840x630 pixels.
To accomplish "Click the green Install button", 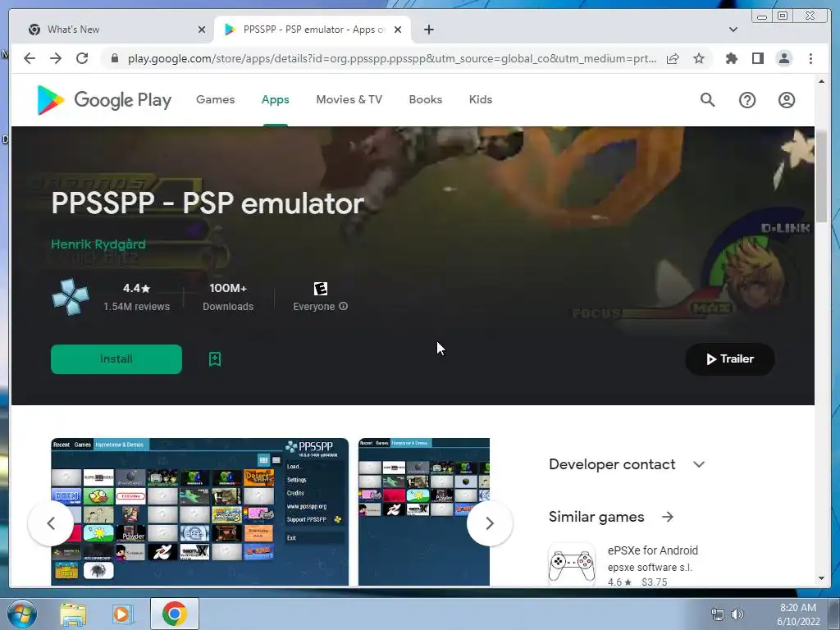I will (116, 359).
